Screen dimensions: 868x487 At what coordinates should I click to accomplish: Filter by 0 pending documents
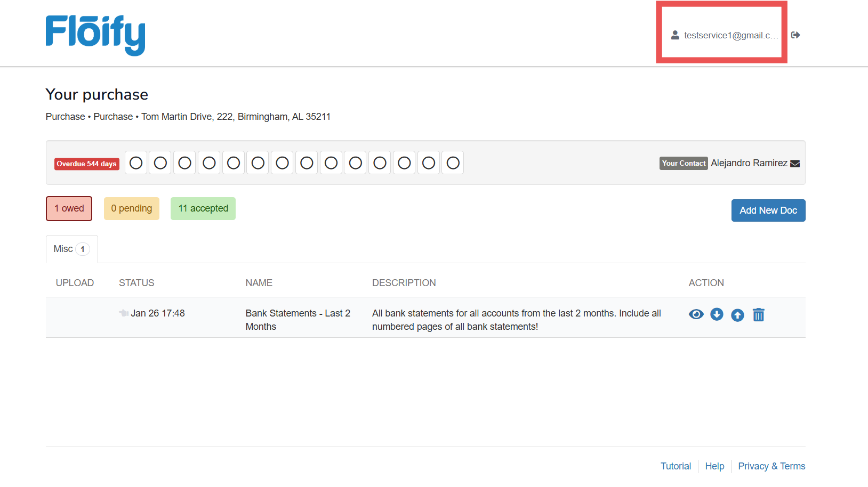click(x=131, y=208)
